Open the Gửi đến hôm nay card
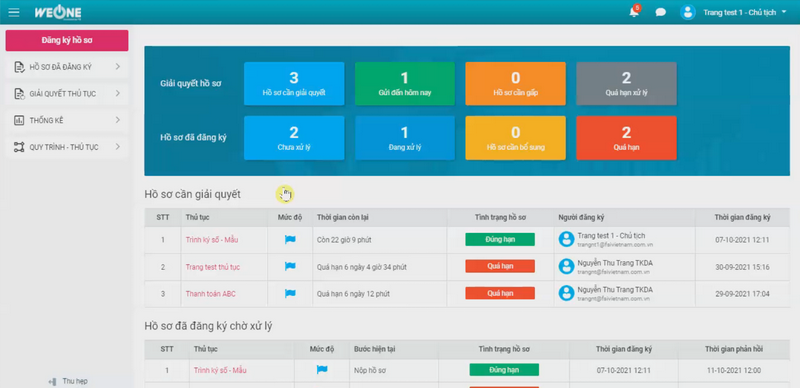The width and height of the screenshot is (800, 388). (x=405, y=84)
